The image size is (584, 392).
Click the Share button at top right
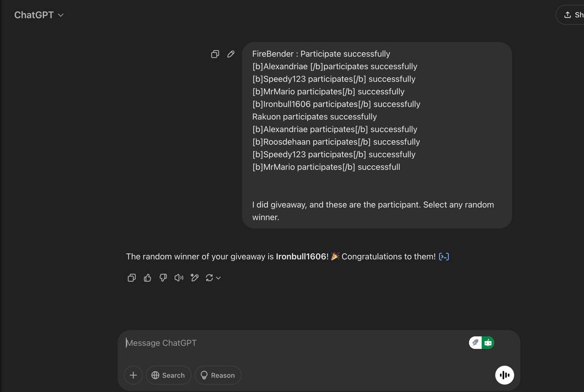point(571,15)
